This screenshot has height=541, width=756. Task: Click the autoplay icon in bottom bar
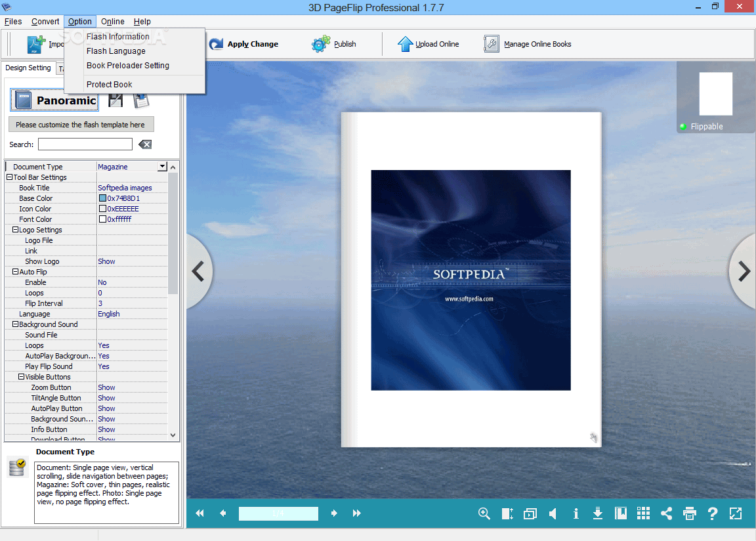pyautogui.click(x=530, y=513)
